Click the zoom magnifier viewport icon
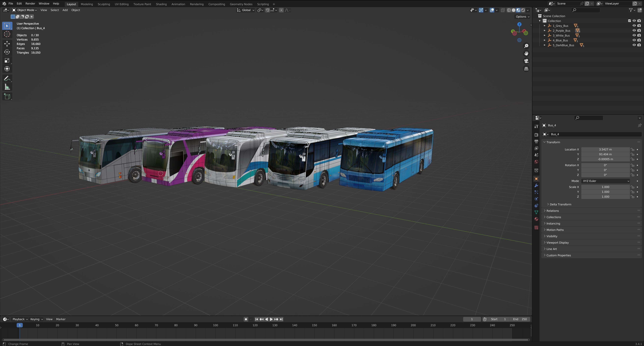644x346 pixels. point(526,46)
